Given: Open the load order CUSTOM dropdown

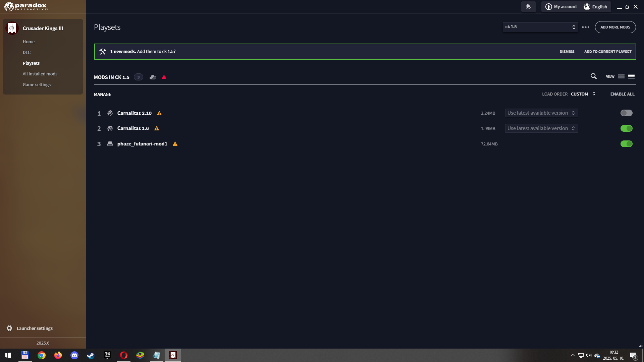Looking at the screenshot, I should tap(583, 94).
